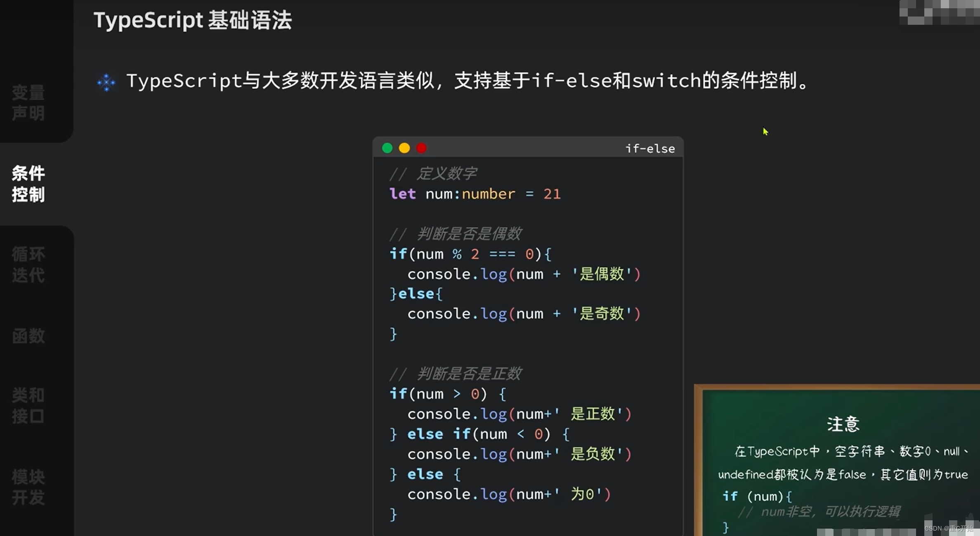The image size is (980, 536).
Task: Go to the 函数 sidebar section
Action: click(28, 336)
